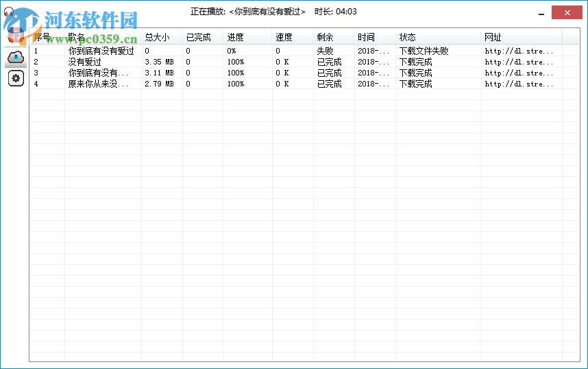This screenshot has width=588, height=369.
Task: Click the 剩余 column header
Action: click(333, 37)
